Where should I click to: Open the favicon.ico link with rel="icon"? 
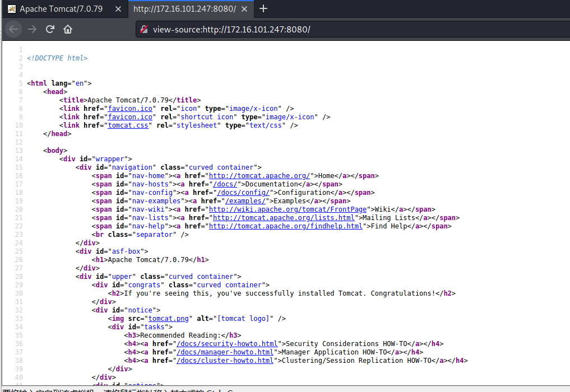[130, 109]
